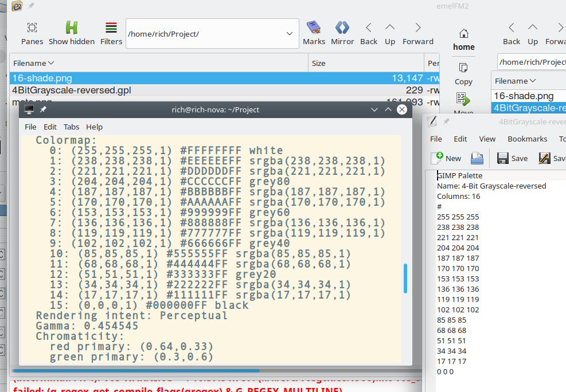
Task: Go Up a directory in left pane
Action: [390, 28]
